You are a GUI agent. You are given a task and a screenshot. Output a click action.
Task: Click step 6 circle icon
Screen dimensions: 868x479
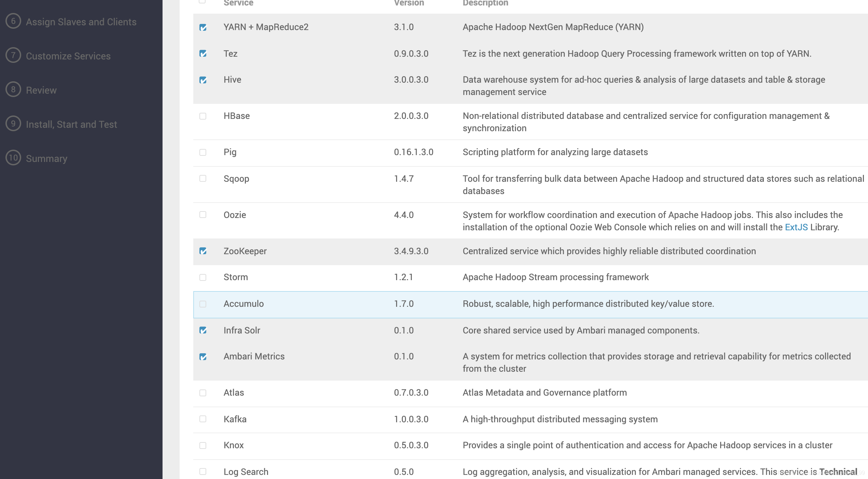[13, 21]
